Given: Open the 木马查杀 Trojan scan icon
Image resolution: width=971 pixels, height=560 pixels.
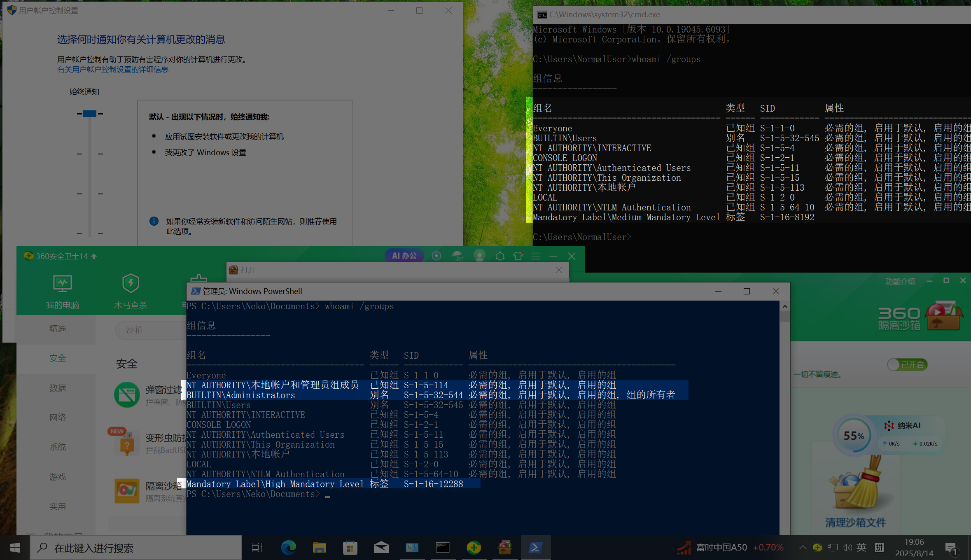Looking at the screenshot, I should [x=131, y=284].
